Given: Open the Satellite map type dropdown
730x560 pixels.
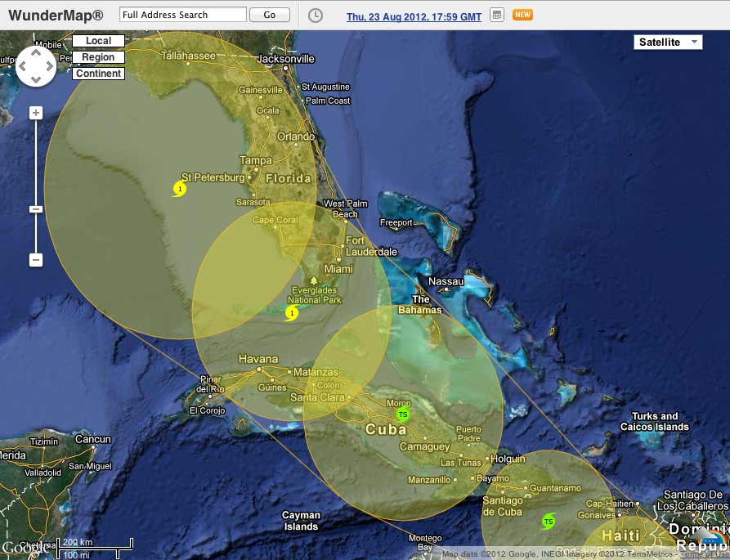Looking at the screenshot, I should pyautogui.click(x=668, y=43).
